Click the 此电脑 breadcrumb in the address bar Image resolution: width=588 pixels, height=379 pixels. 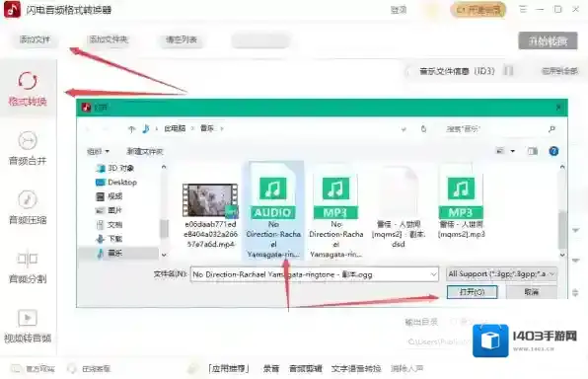[175, 128]
